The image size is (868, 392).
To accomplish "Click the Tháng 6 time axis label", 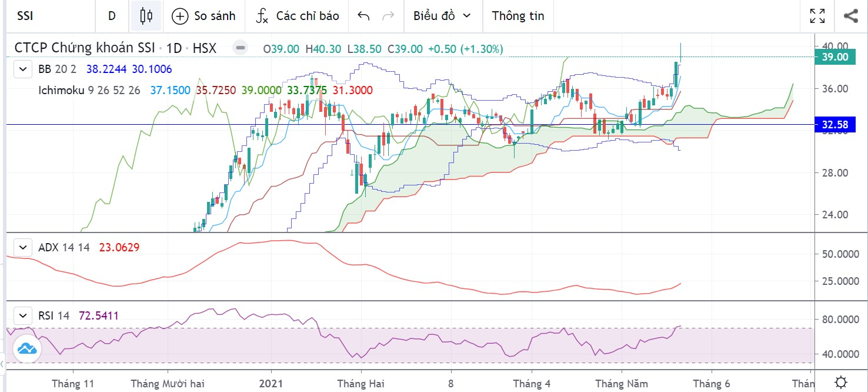I will coord(711,384).
